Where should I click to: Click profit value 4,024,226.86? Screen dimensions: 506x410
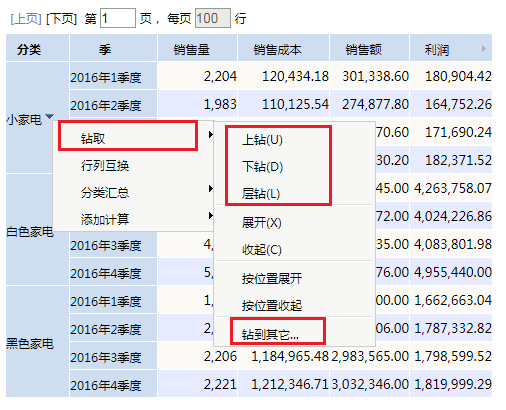point(453,216)
